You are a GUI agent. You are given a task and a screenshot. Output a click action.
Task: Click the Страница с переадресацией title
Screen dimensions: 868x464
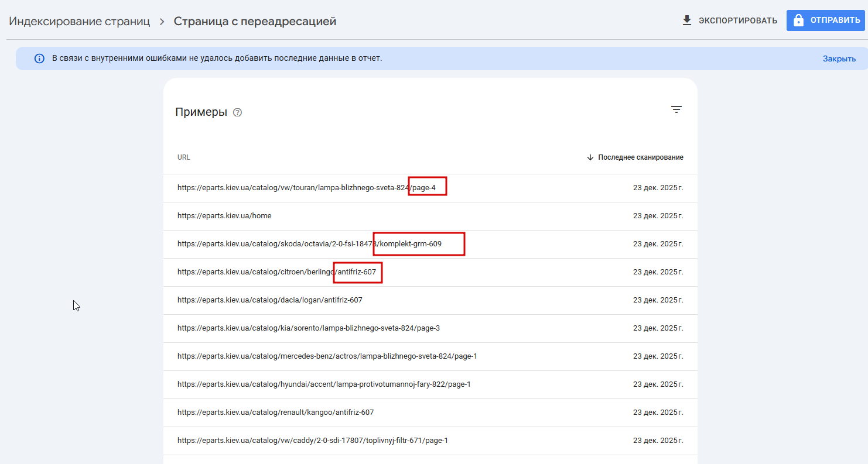pos(255,22)
